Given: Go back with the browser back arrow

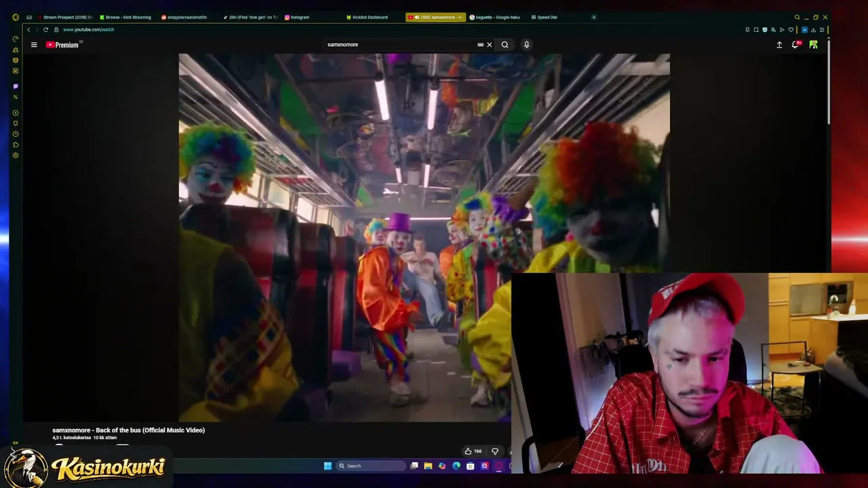Looking at the screenshot, I should coord(28,30).
